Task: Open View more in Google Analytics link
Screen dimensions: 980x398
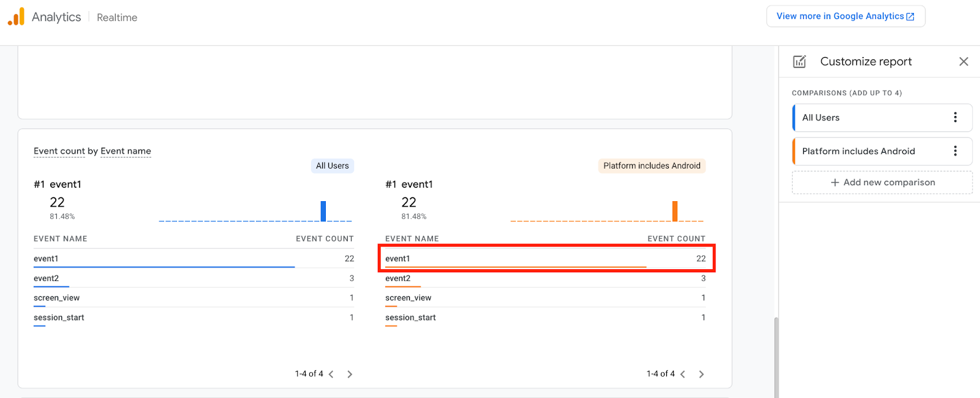Action: click(x=845, y=17)
